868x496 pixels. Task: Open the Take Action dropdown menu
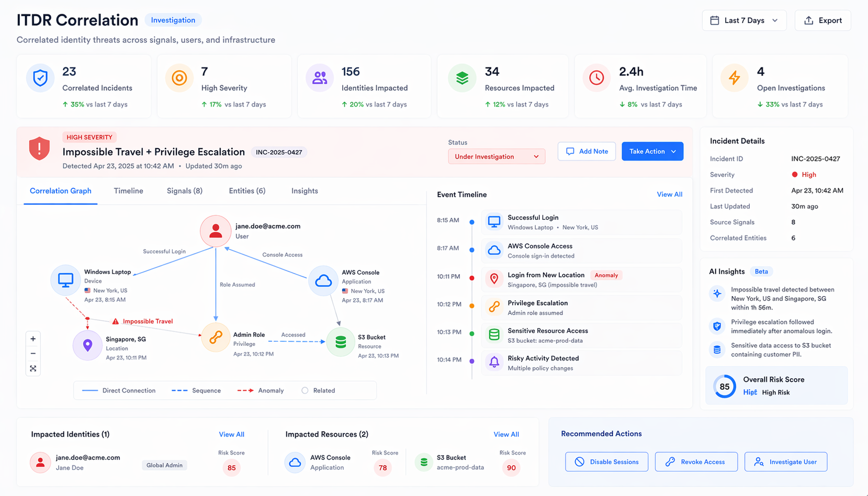[652, 151]
